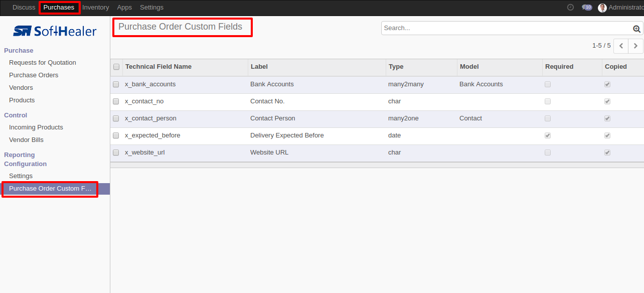Open the conversations message counter icon
The width and height of the screenshot is (644, 293).
(587, 8)
